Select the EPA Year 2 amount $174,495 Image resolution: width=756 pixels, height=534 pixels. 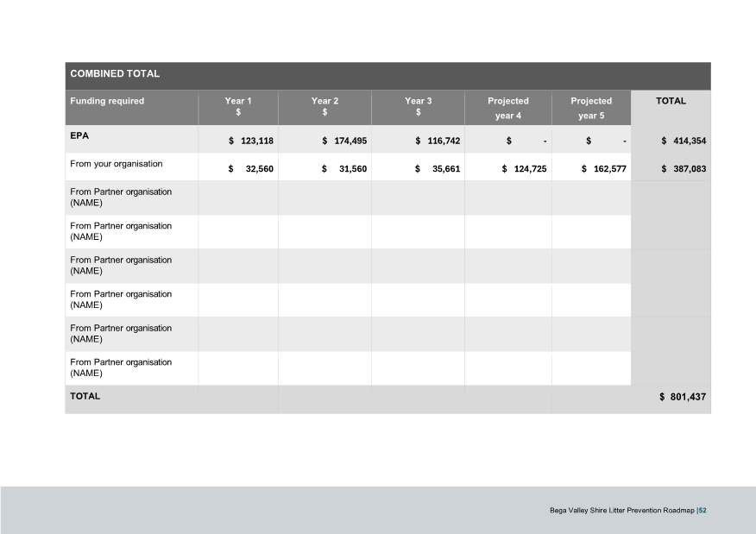pyautogui.click(x=344, y=141)
